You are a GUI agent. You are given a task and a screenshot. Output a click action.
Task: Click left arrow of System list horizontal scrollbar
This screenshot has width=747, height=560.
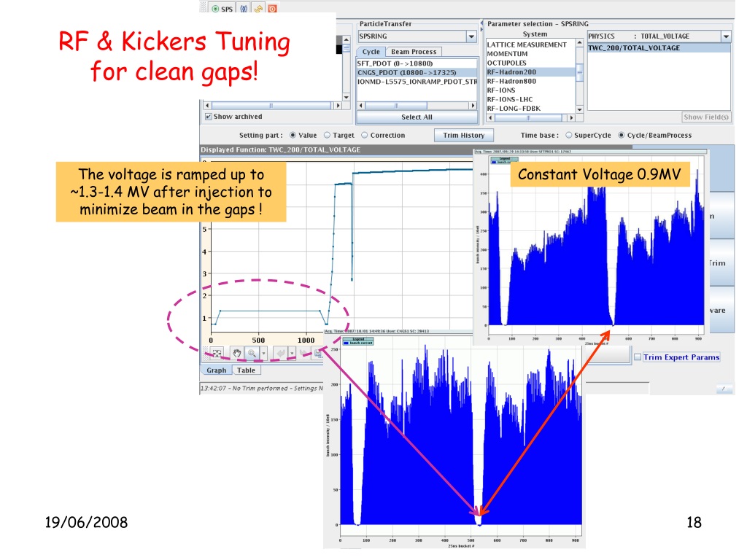491,117
